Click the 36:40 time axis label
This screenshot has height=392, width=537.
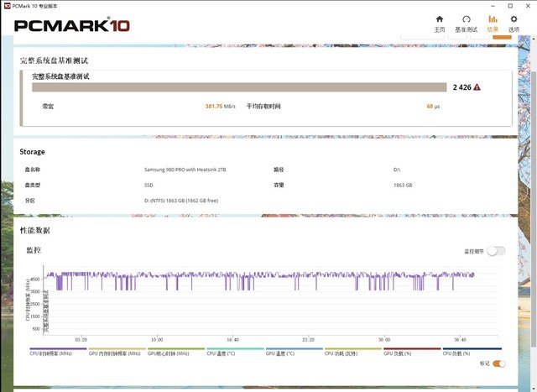[461, 340]
